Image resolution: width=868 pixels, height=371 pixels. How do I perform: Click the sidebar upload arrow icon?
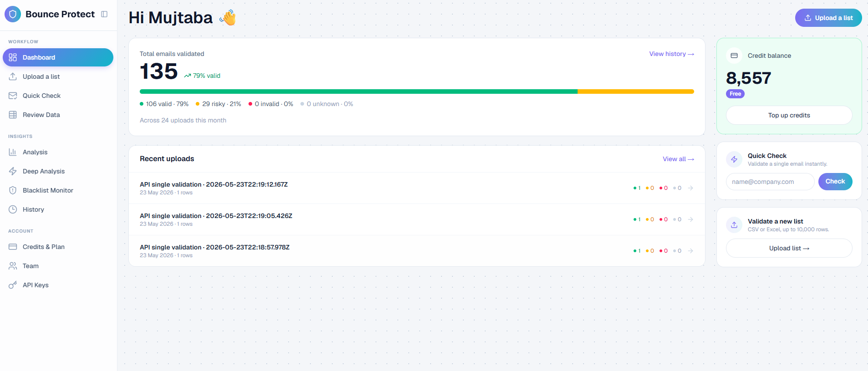click(x=13, y=76)
